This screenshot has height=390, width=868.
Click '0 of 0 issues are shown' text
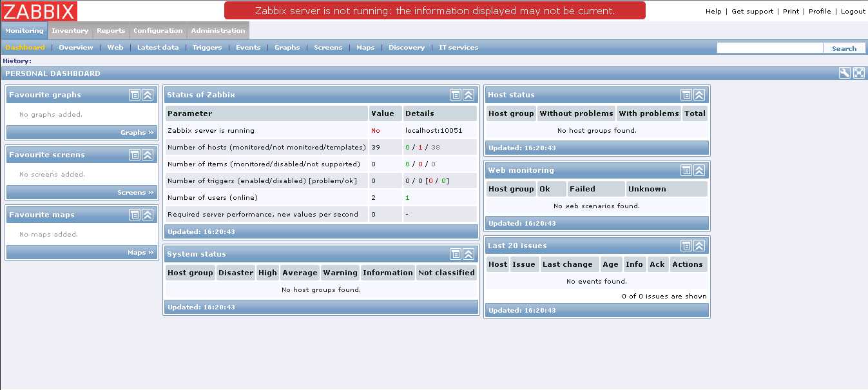[664, 297]
